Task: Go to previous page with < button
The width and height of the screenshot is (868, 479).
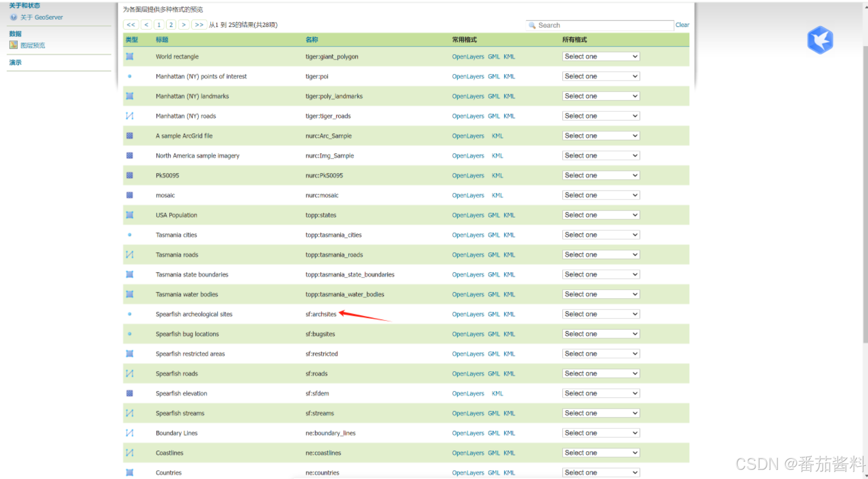Action: click(x=146, y=25)
